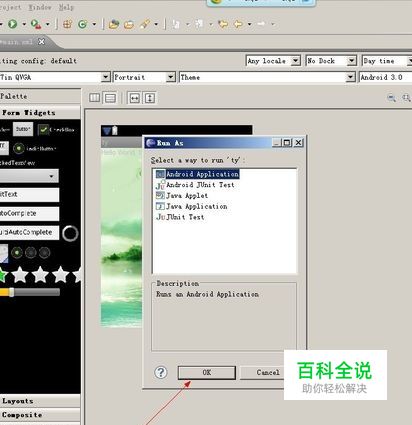This screenshot has height=425, width=412.
Task: Close the Run As dialog window
Action: pos(298,143)
